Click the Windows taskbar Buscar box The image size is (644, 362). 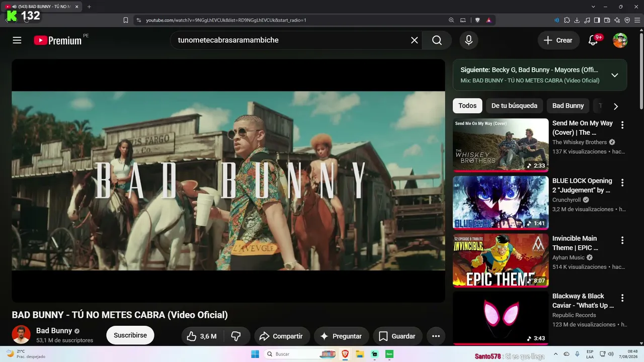(300, 354)
